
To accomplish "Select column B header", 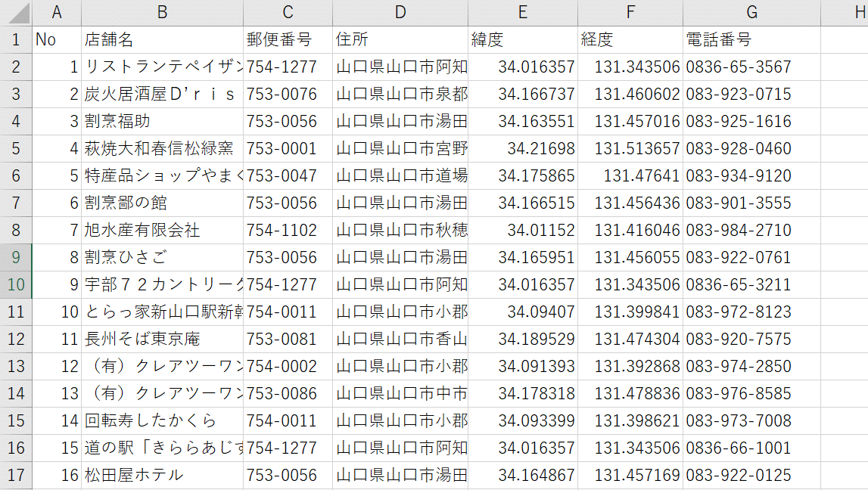I will point(162,13).
